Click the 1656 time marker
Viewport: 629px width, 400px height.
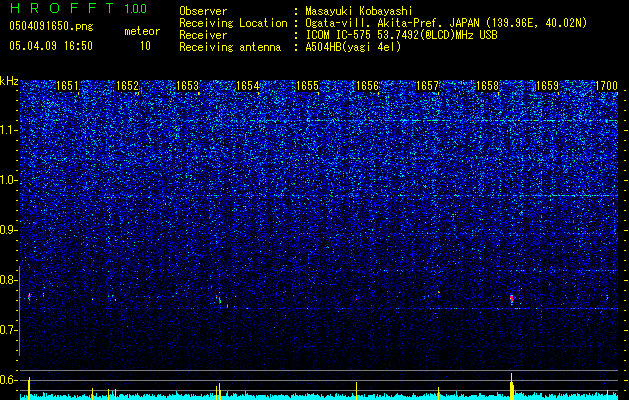coord(367,86)
